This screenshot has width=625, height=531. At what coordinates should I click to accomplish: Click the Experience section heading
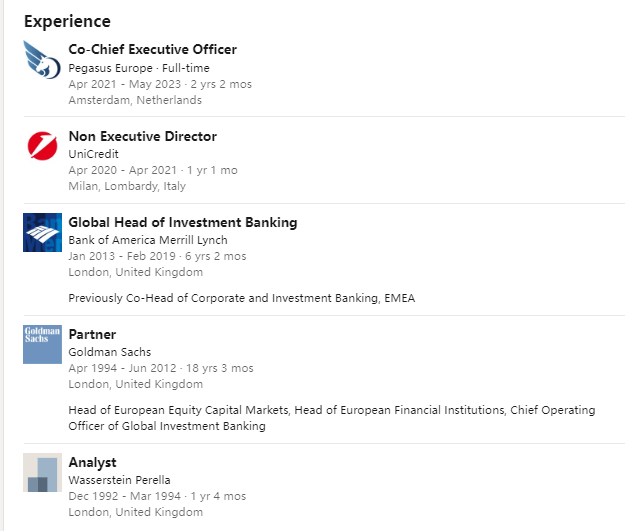[x=67, y=21]
